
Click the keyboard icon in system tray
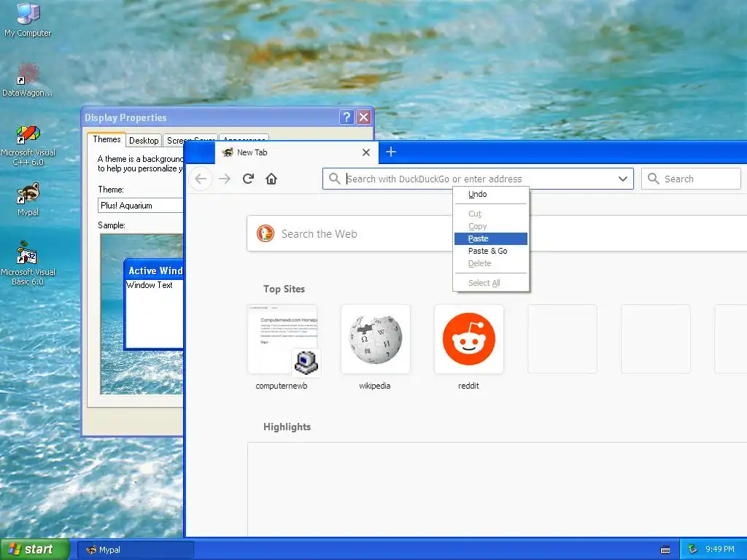(665, 550)
